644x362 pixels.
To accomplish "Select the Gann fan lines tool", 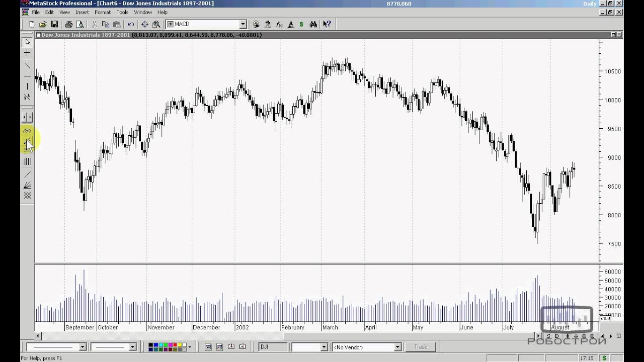I will [x=27, y=185].
